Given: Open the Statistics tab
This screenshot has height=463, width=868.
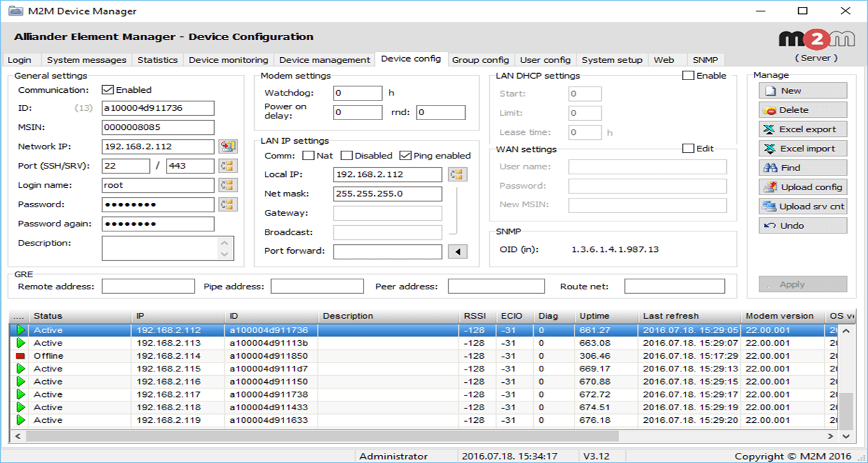Looking at the screenshot, I should coord(158,60).
